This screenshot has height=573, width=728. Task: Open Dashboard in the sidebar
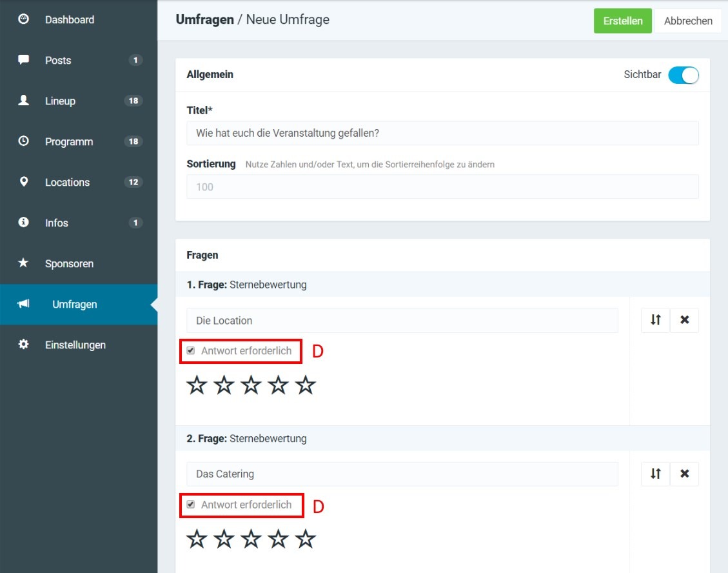tap(70, 20)
